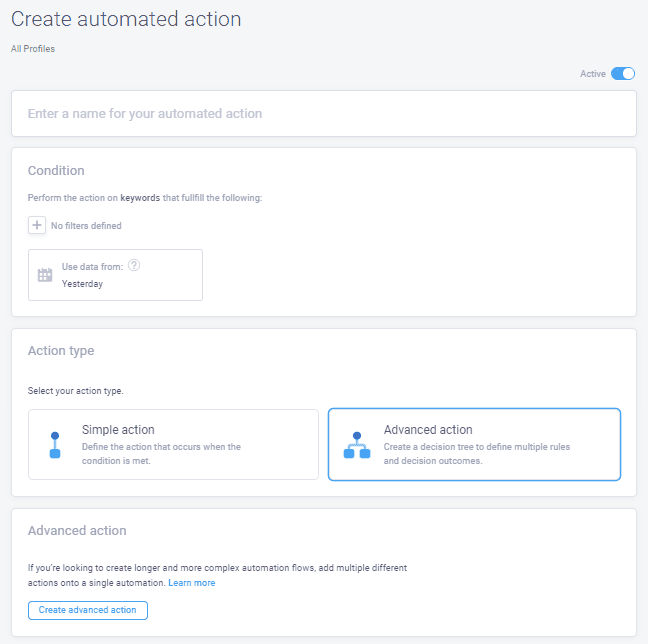Click the 'Active' label next to switch
This screenshot has width=648, height=644.
593,74
